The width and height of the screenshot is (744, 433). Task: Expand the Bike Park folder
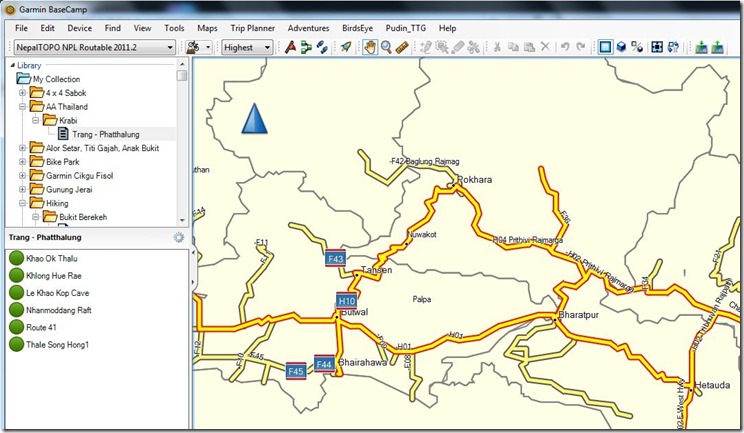click(22, 162)
